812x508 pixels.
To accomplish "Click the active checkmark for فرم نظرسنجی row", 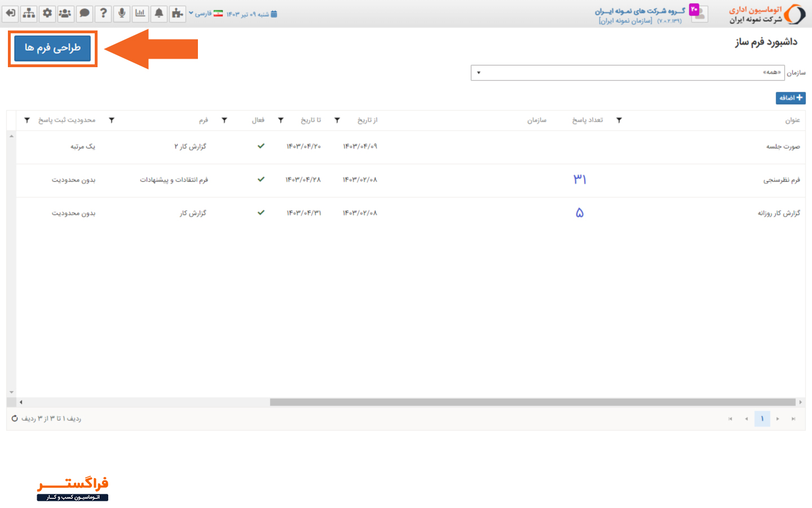I will pyautogui.click(x=261, y=179).
